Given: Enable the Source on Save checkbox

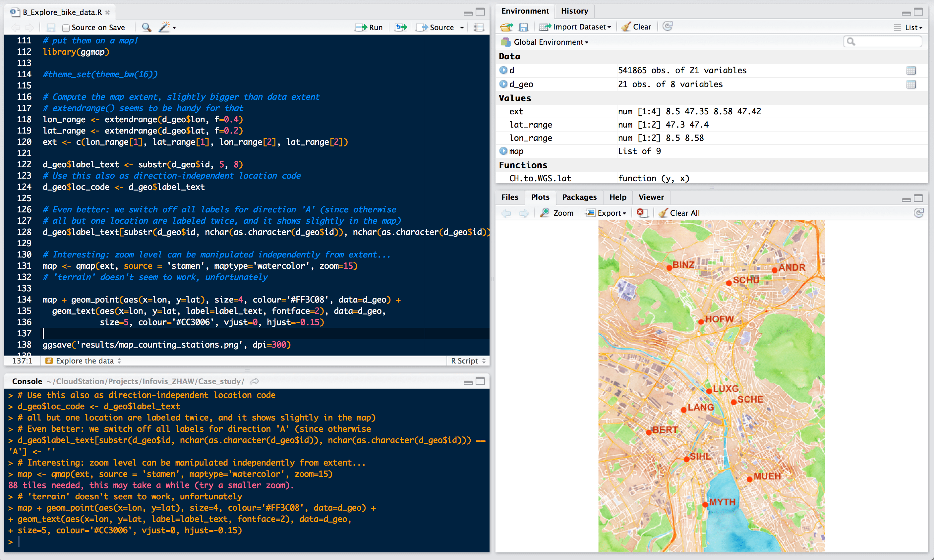Looking at the screenshot, I should 66,28.
